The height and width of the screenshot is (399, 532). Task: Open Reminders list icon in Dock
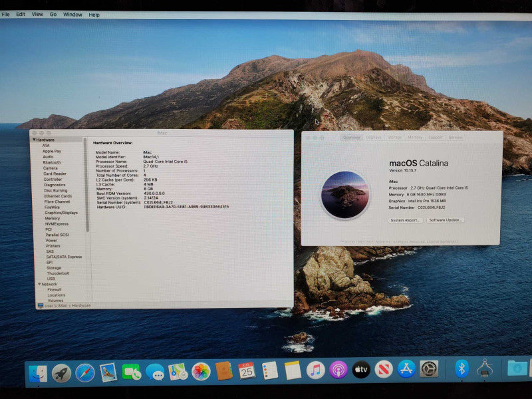[270, 370]
